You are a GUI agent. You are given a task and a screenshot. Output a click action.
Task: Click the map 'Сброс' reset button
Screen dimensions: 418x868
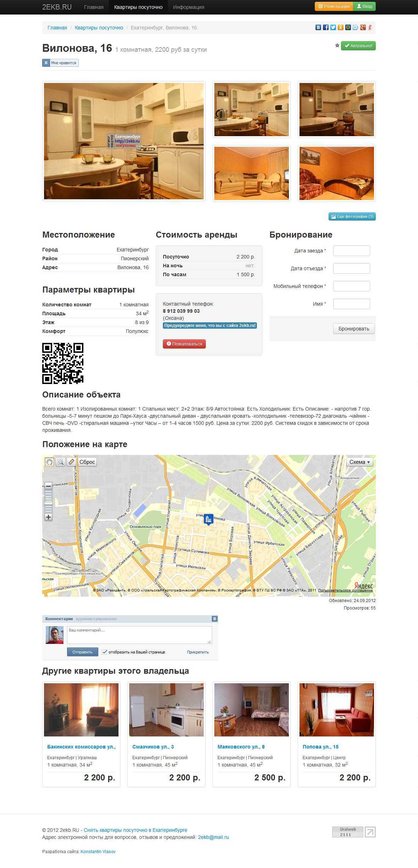87,462
